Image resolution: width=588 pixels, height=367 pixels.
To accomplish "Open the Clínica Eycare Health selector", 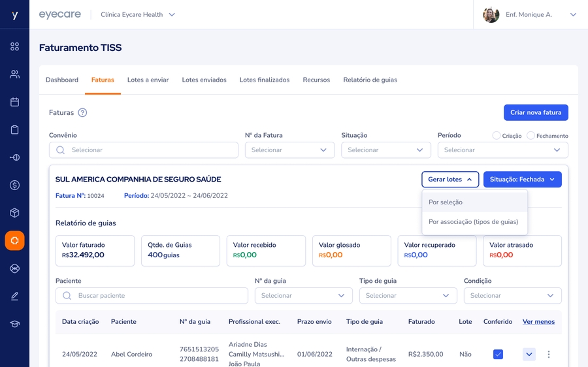I will point(138,14).
